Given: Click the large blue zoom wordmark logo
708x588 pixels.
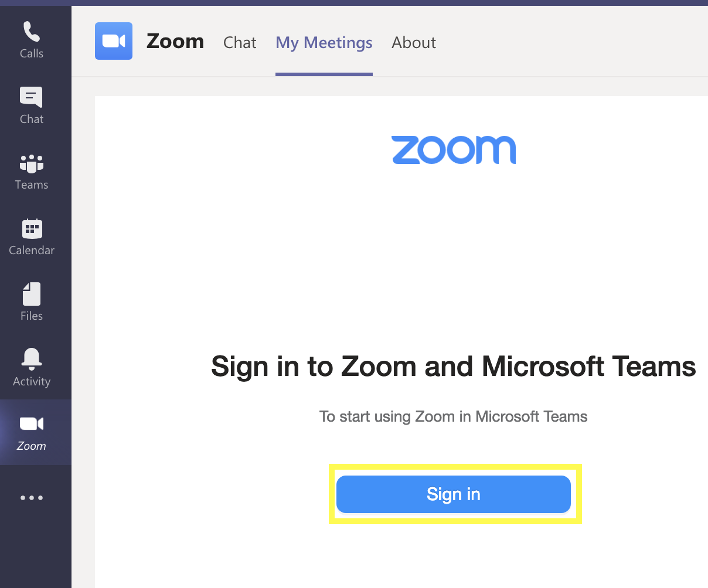Looking at the screenshot, I should pyautogui.click(x=454, y=150).
